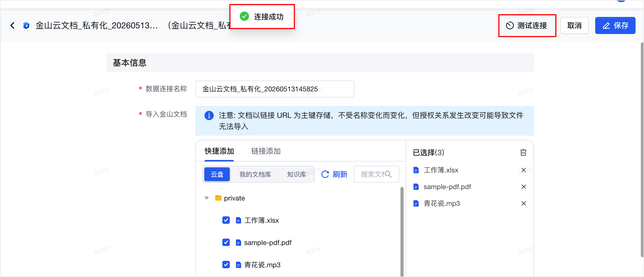Viewport: 644px width, 277px height.
Task: Click the sample-pdf.pdf name in the tree
Action: (268, 243)
